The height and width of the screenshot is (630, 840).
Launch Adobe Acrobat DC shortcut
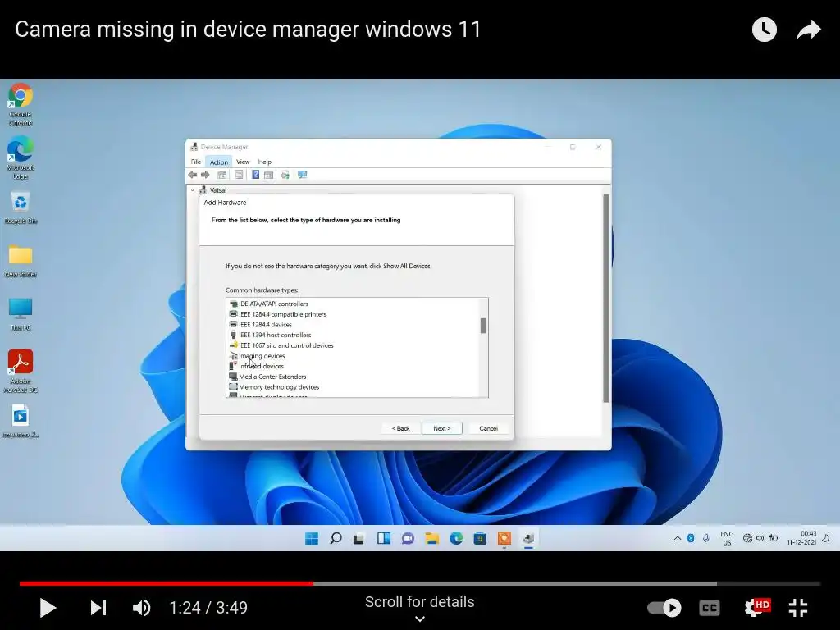(21, 371)
